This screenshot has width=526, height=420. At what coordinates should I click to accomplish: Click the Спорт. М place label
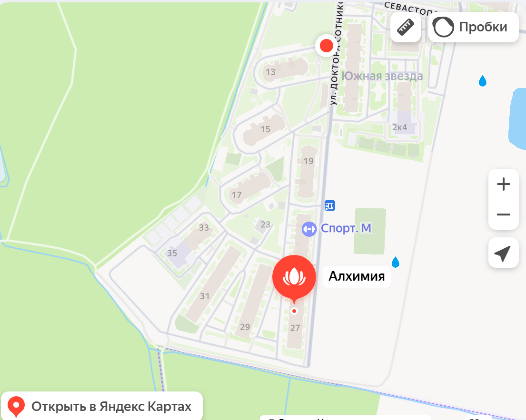point(346,228)
